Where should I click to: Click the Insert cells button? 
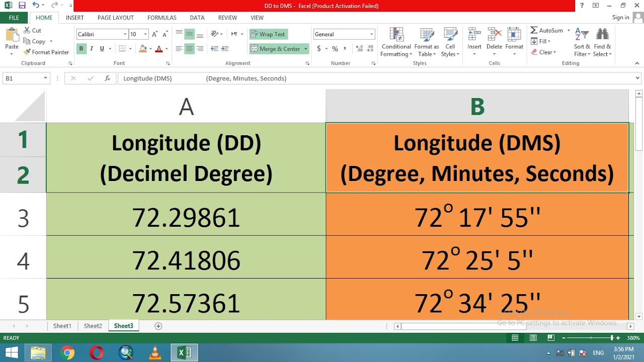point(474,42)
